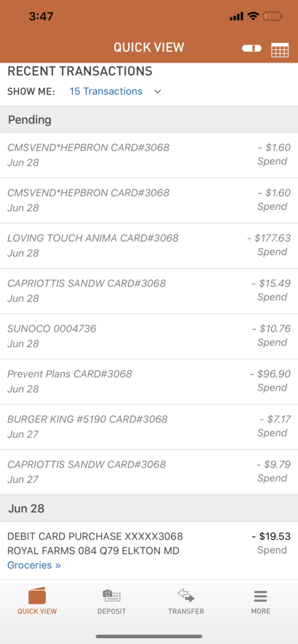
Task: Open LOVING TOUCH ANIMA pending transaction
Action: [149, 245]
